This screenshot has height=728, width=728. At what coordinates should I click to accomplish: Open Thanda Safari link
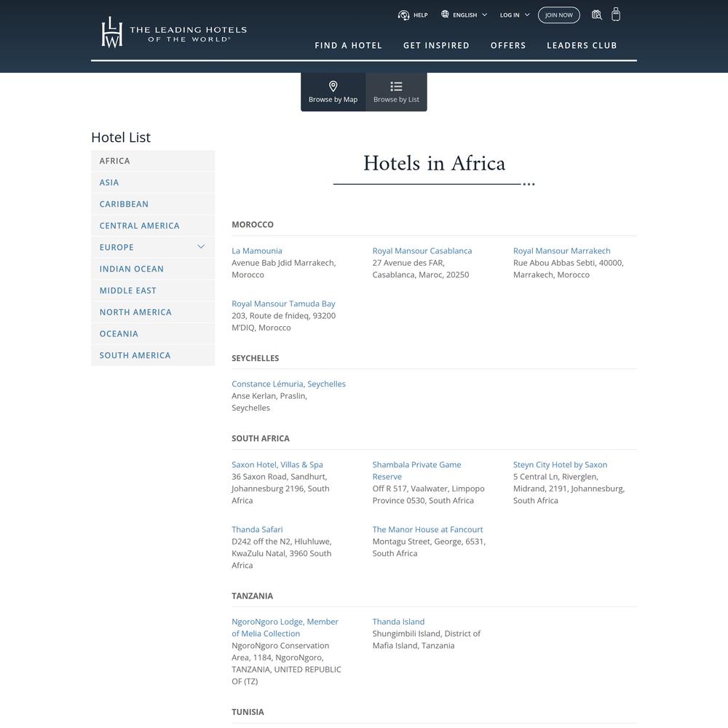coord(257,529)
